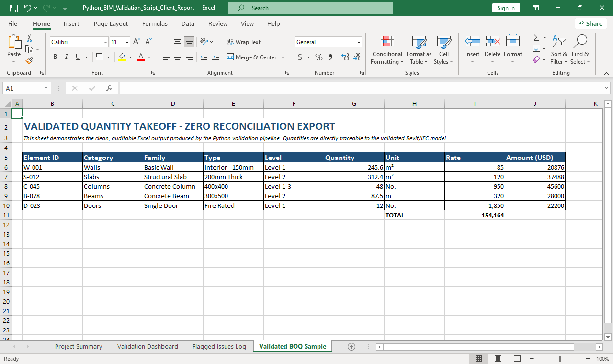Switch to the Page Layout tab
613x364 pixels.
(x=111, y=23)
